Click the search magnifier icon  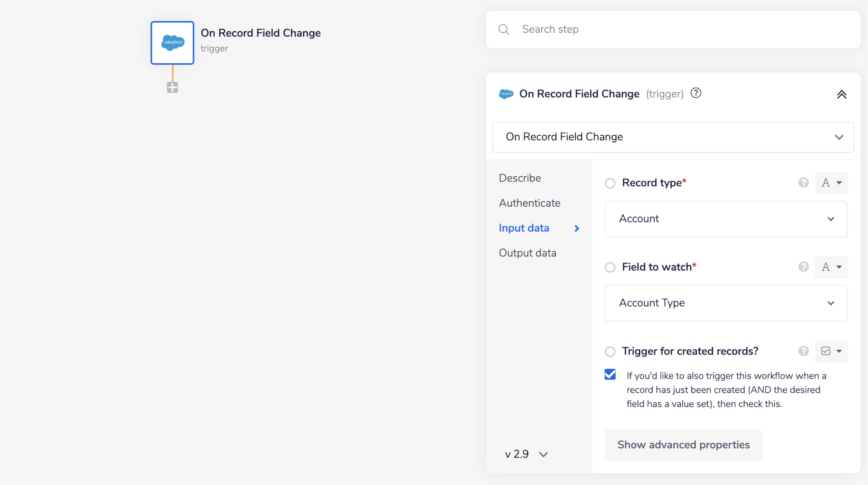point(504,29)
